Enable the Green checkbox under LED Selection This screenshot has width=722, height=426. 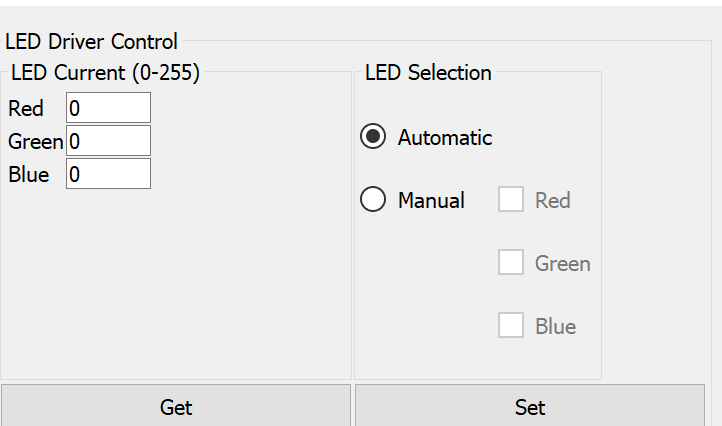[x=511, y=263]
